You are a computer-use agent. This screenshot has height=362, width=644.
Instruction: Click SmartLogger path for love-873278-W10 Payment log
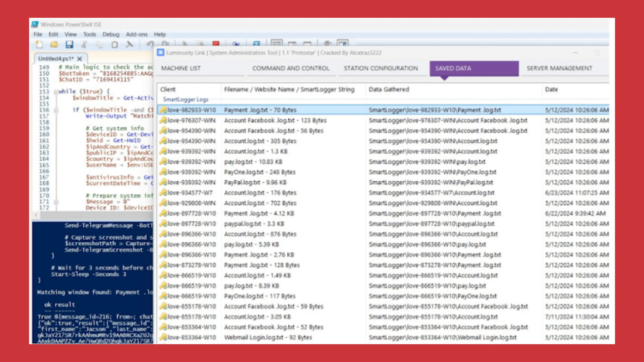(435, 265)
